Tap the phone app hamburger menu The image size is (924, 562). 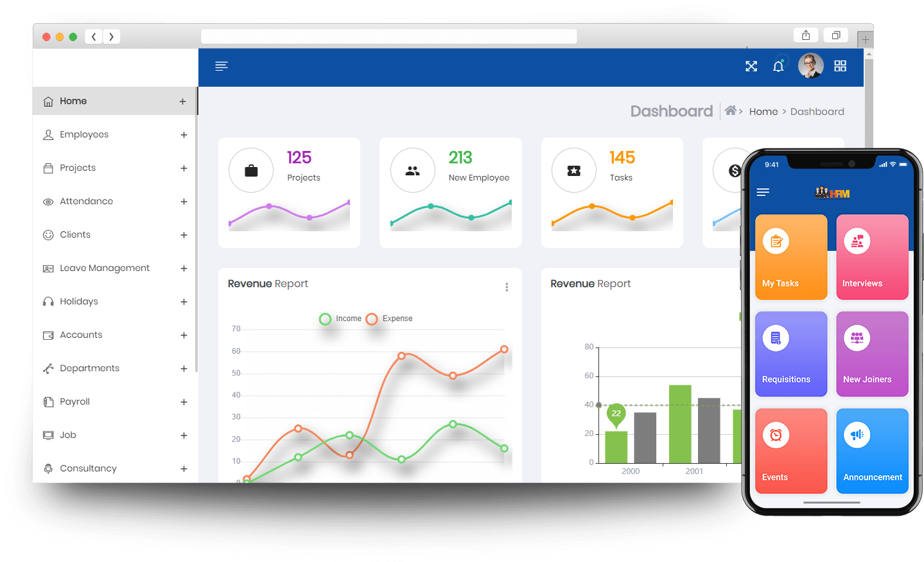coord(763,192)
